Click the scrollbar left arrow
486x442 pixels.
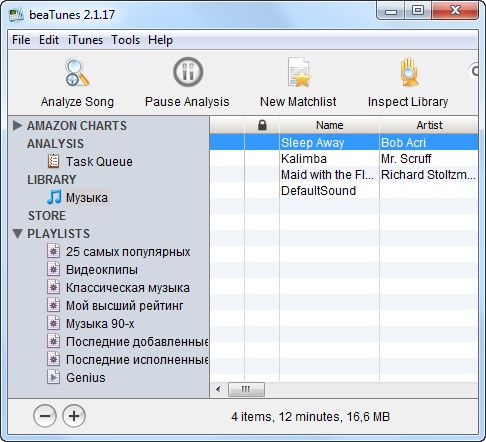(x=218, y=389)
